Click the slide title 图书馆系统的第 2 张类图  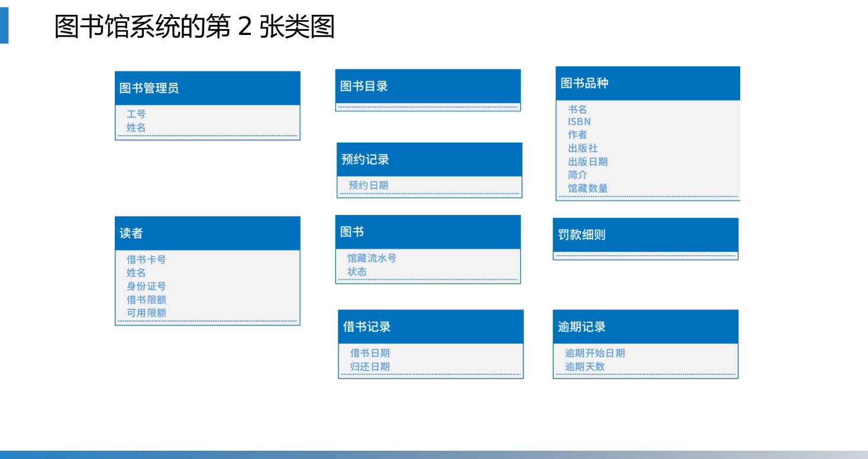pos(195,27)
